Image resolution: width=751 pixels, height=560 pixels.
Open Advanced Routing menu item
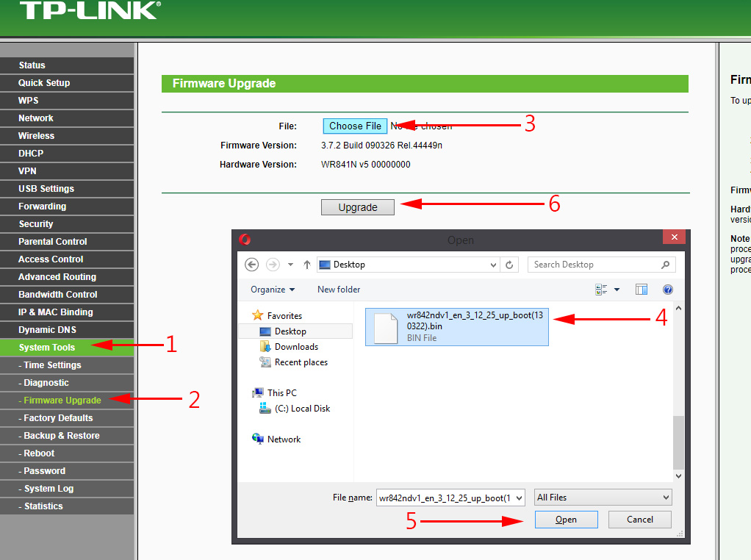tap(67, 277)
